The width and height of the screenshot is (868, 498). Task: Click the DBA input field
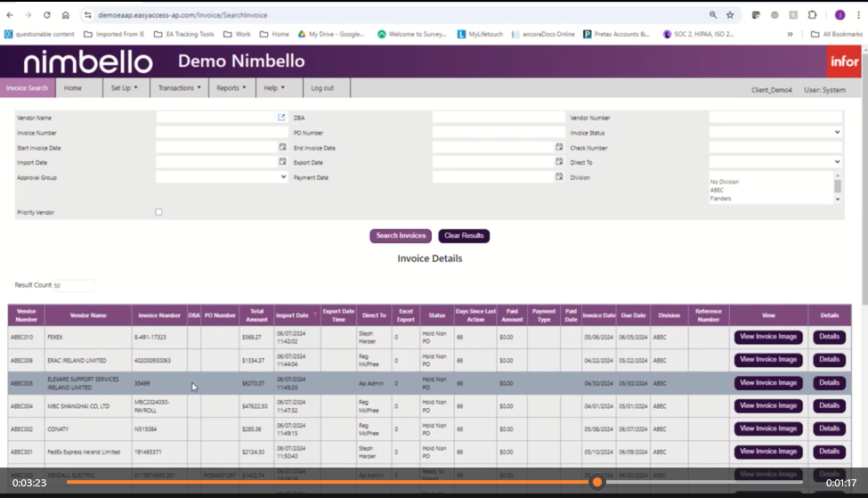[x=499, y=118]
